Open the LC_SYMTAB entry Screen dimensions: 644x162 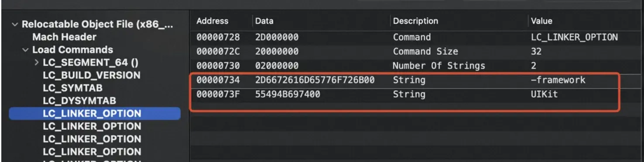point(72,88)
